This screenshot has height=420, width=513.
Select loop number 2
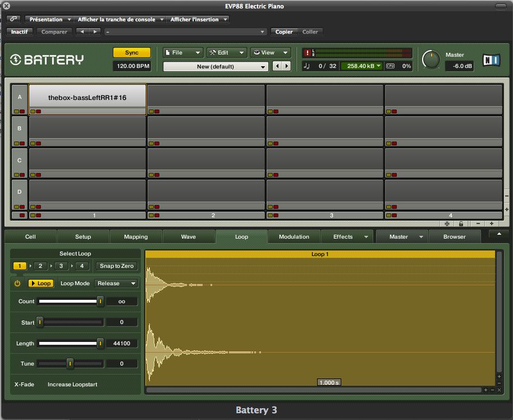(40, 266)
